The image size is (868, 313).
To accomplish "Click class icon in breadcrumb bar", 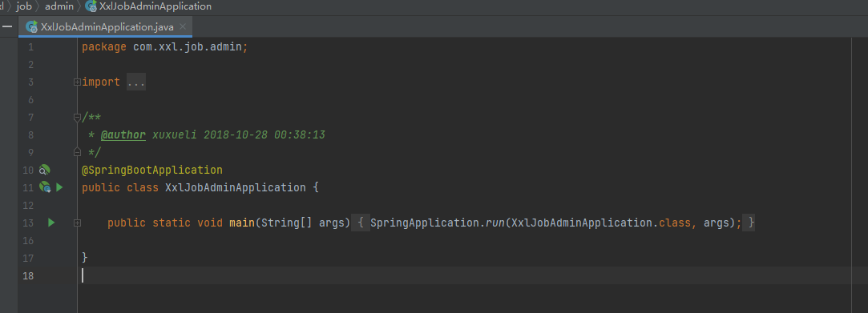I will click(91, 6).
